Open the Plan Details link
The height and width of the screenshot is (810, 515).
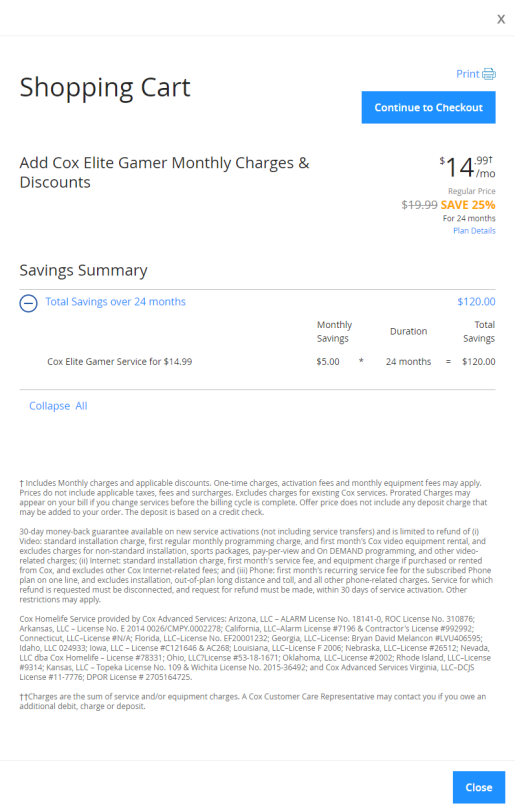pyautogui.click(x=474, y=231)
